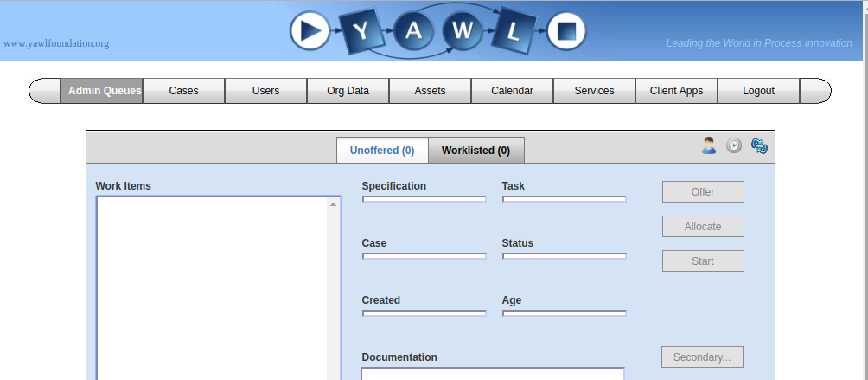This screenshot has height=380, width=868.
Task: Switch to the Unoffered (0) tab
Action: coord(382,150)
